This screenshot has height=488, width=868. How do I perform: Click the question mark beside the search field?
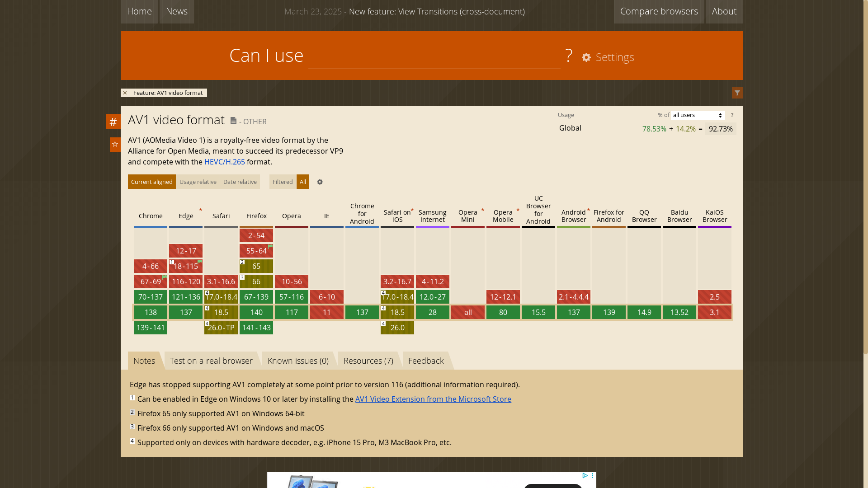tap(569, 56)
